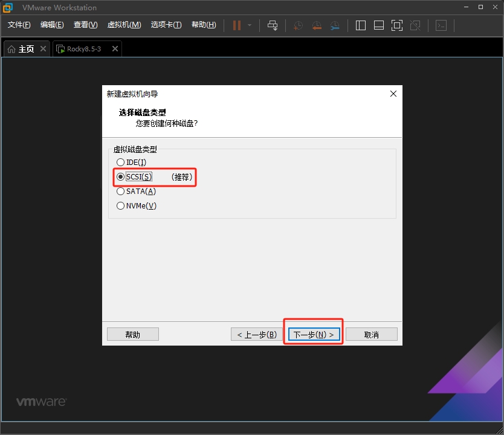Open the 编辑(E) menu
This screenshot has height=435, width=504.
(52, 25)
